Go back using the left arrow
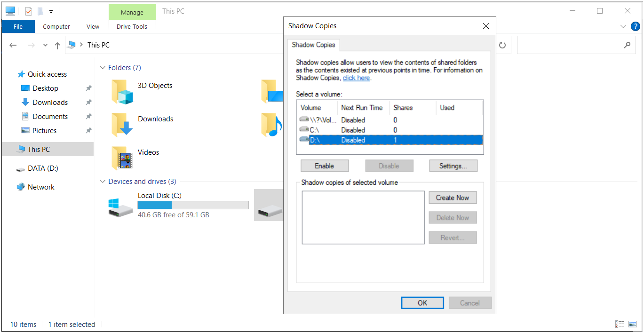 click(x=13, y=45)
